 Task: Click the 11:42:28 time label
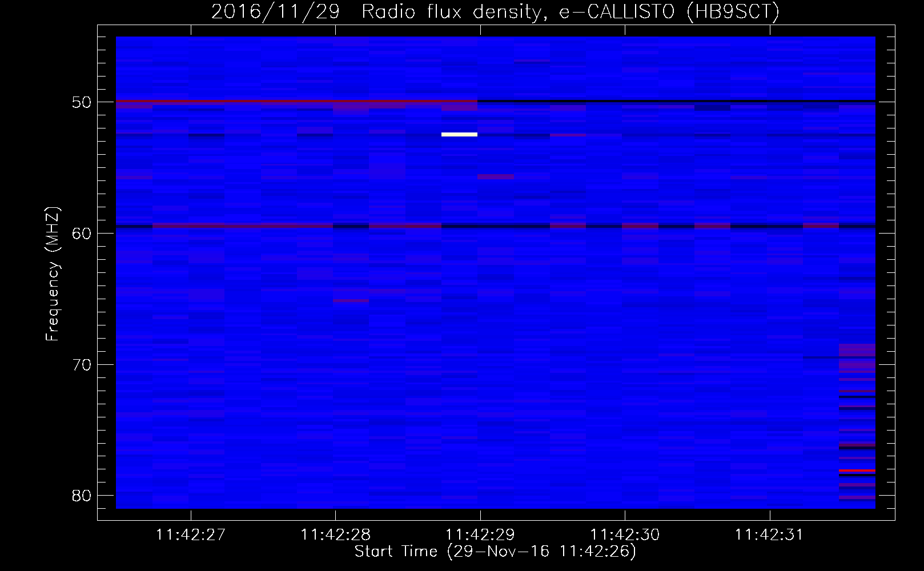click(335, 535)
